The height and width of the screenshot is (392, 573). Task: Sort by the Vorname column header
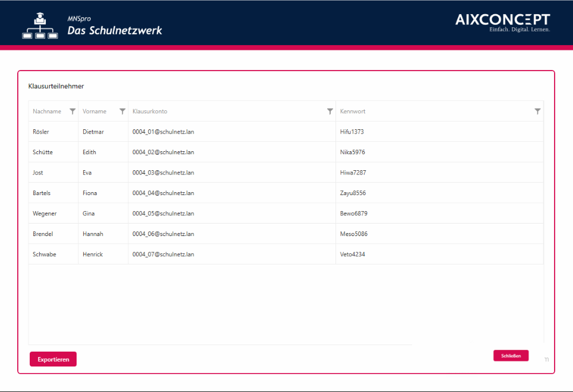(x=95, y=111)
